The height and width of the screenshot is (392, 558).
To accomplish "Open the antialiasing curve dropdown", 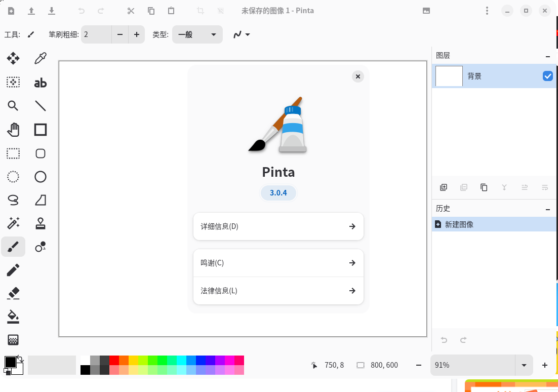I will pos(242,34).
